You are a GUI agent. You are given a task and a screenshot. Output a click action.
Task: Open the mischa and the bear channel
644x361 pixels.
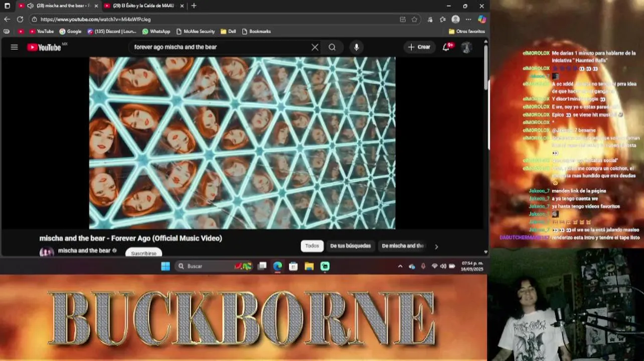(84, 250)
